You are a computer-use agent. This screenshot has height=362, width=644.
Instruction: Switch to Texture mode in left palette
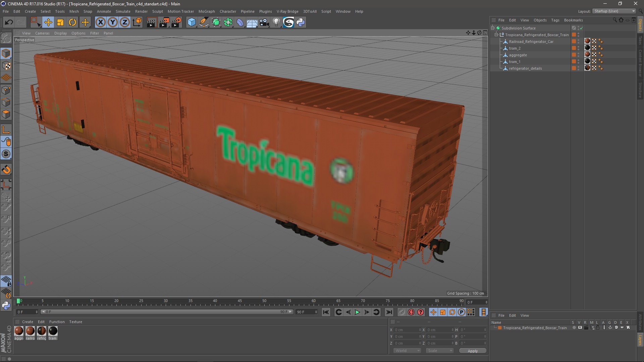[6, 66]
